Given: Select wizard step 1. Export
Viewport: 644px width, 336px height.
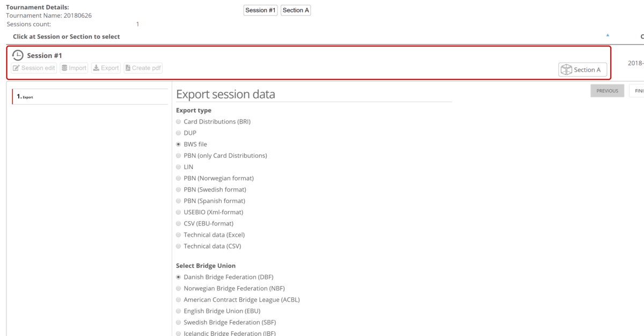Looking at the screenshot, I should 25,97.
